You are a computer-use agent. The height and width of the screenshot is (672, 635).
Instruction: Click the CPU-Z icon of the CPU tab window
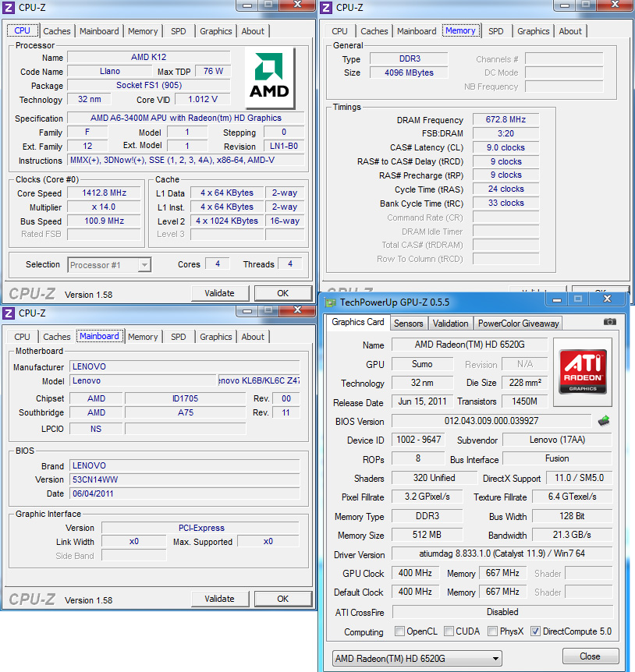tap(9, 7)
